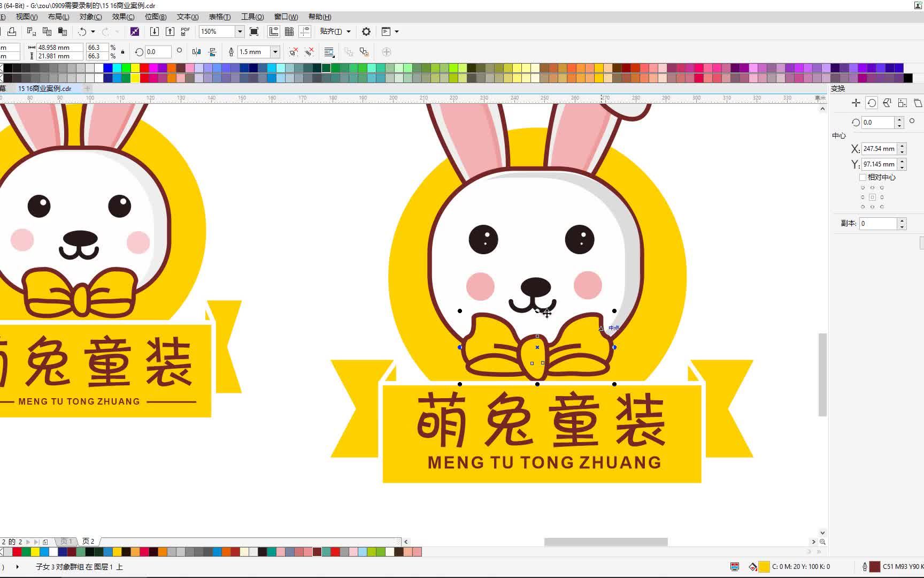Viewport: 924px width, 578px height.
Task: Open the 效果 menu
Action: pyautogui.click(x=123, y=17)
